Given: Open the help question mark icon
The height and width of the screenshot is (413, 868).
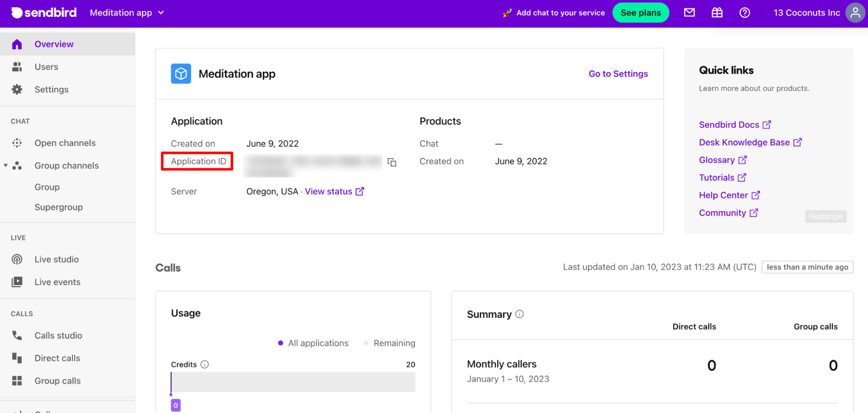Looking at the screenshot, I should pyautogui.click(x=745, y=13).
